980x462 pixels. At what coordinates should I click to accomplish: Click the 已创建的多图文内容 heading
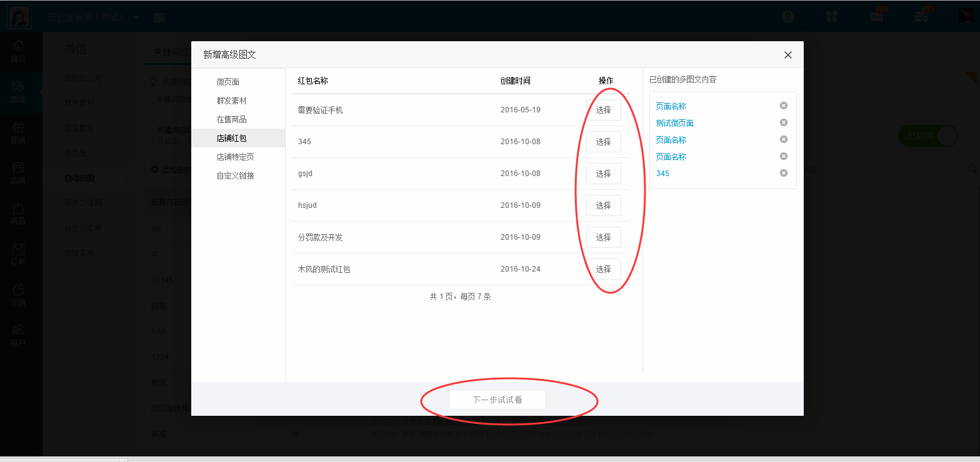tap(683, 80)
